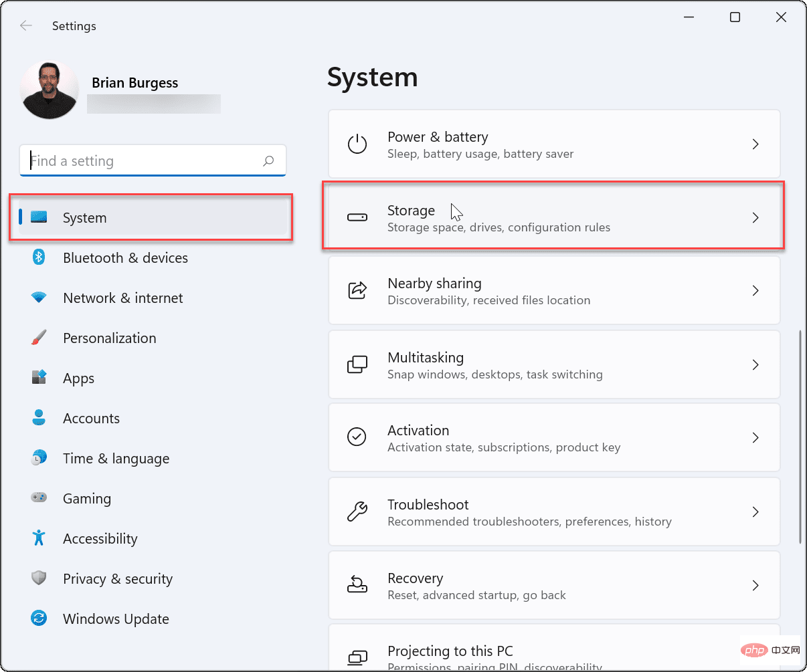Click the Projecting to this PC icon
This screenshot has width=807, height=672.
pos(357,657)
